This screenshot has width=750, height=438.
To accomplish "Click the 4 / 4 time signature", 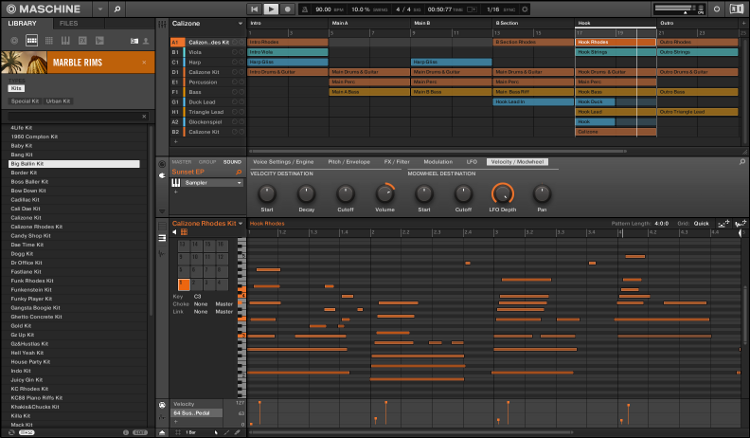I will point(403,9).
